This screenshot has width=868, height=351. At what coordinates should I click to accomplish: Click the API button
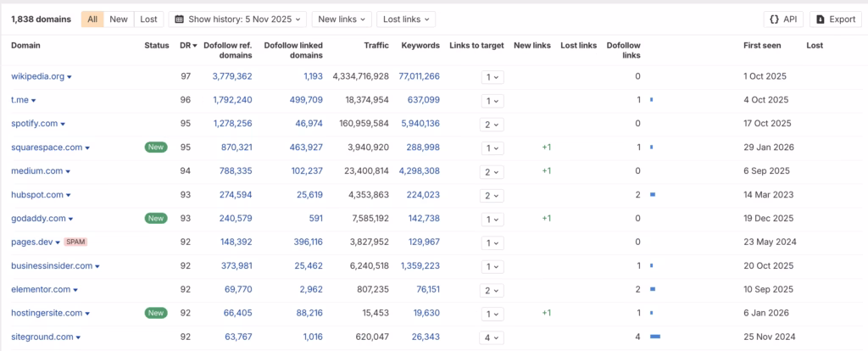[x=783, y=19]
